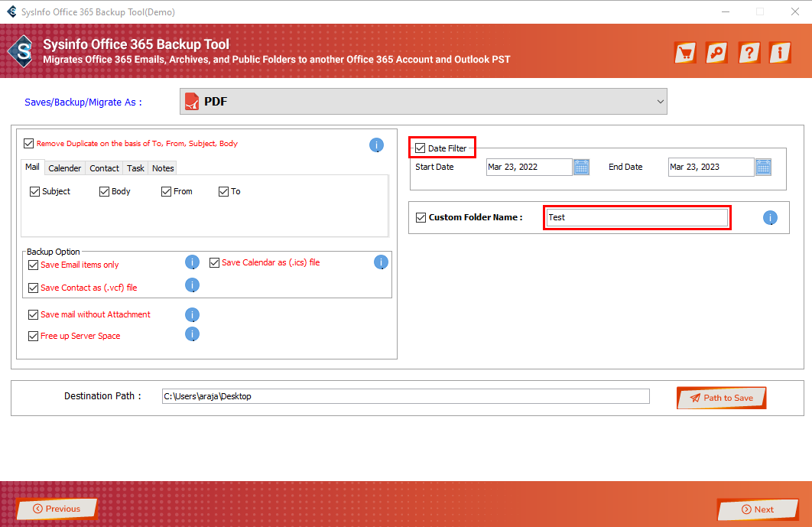Click the shopping cart buy icon
This screenshot has width=812, height=527.
tap(685, 52)
